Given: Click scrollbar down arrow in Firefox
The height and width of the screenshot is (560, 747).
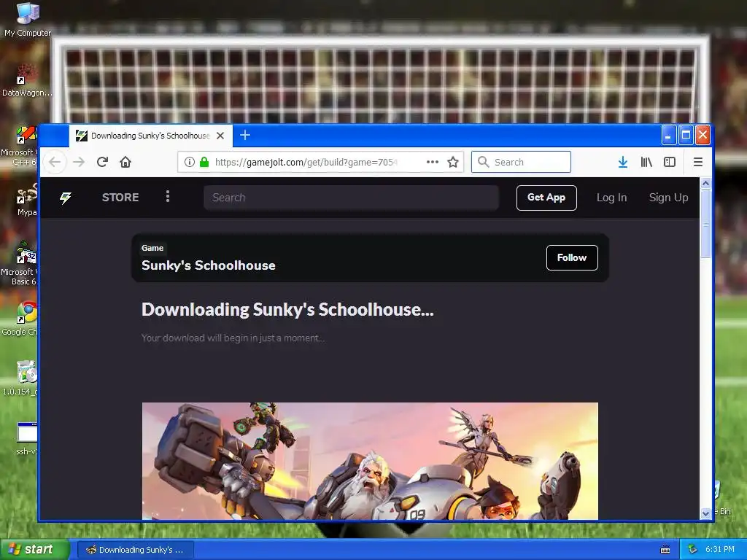Looking at the screenshot, I should click(705, 513).
